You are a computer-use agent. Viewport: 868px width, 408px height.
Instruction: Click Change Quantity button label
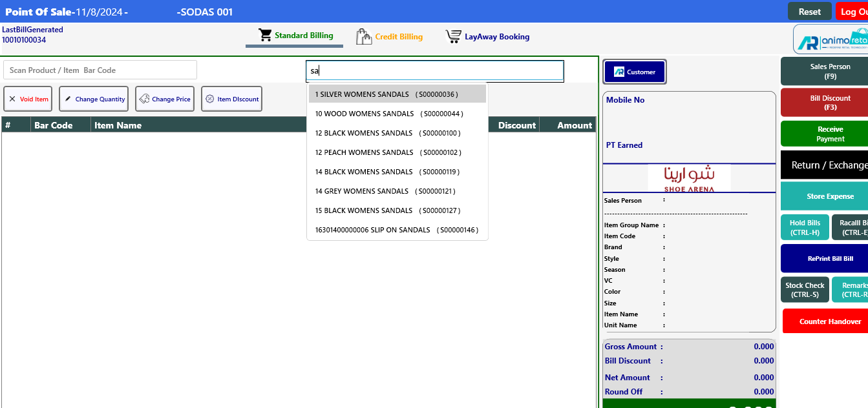point(100,99)
